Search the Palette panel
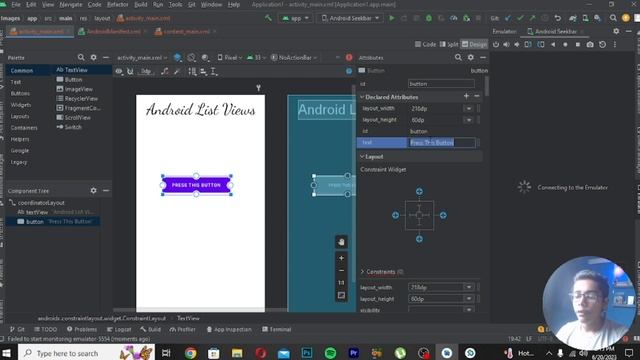This screenshot has width=640, height=360. click(81, 58)
